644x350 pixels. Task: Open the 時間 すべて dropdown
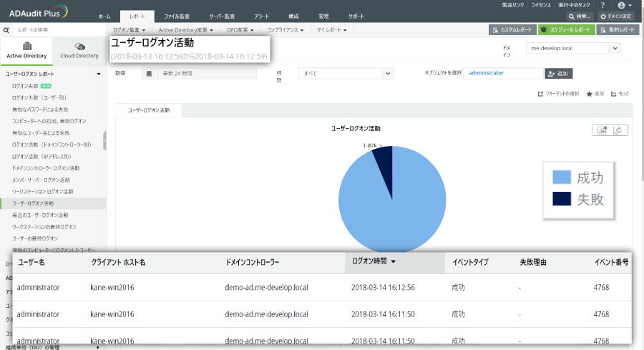point(387,73)
